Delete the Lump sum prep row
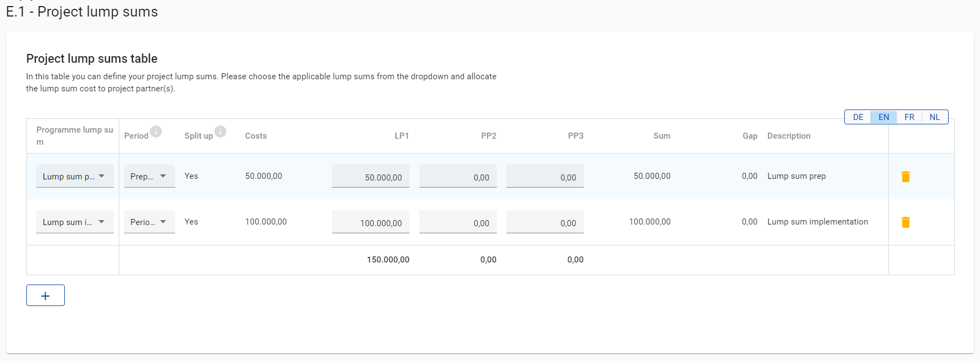 coord(905,177)
